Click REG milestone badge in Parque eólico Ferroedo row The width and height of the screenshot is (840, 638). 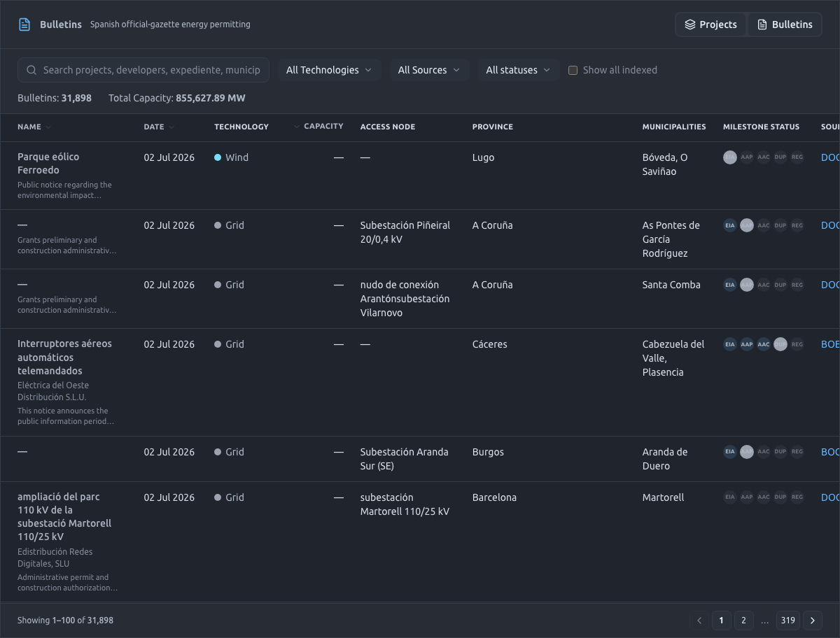point(797,157)
